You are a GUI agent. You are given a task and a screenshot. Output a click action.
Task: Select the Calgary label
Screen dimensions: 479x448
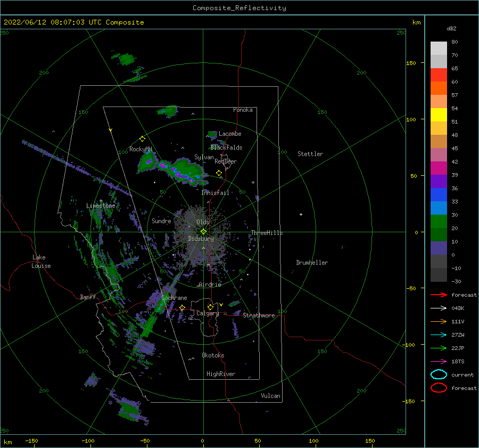coord(208,313)
